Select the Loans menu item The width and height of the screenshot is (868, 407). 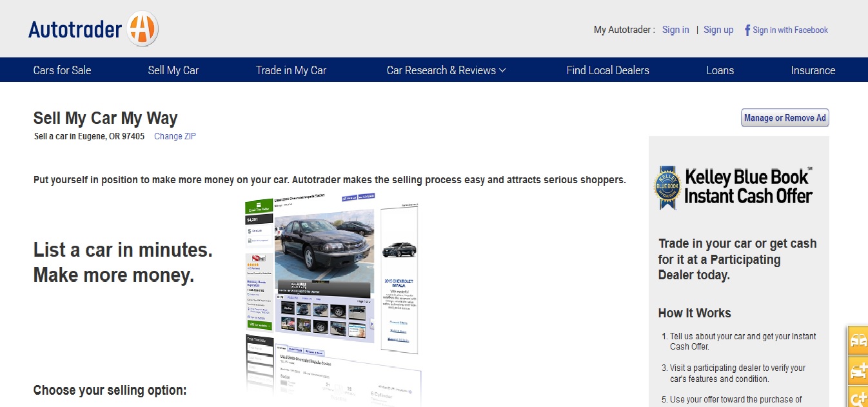pyautogui.click(x=720, y=70)
